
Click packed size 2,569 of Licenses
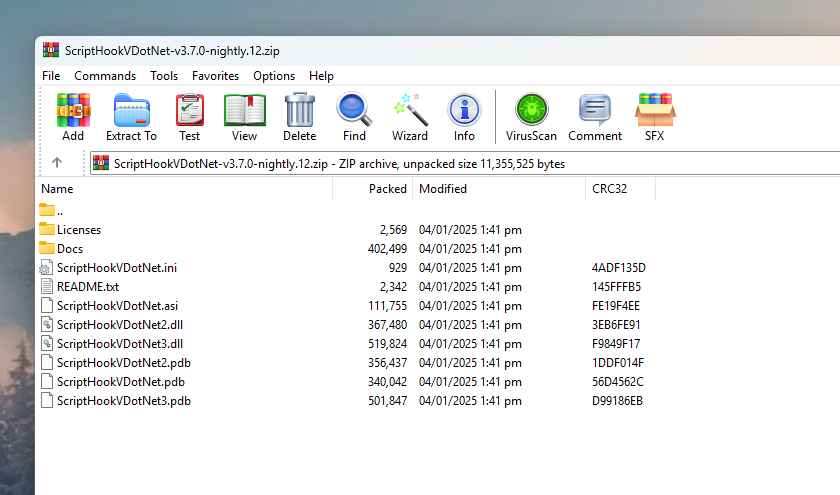[393, 229]
